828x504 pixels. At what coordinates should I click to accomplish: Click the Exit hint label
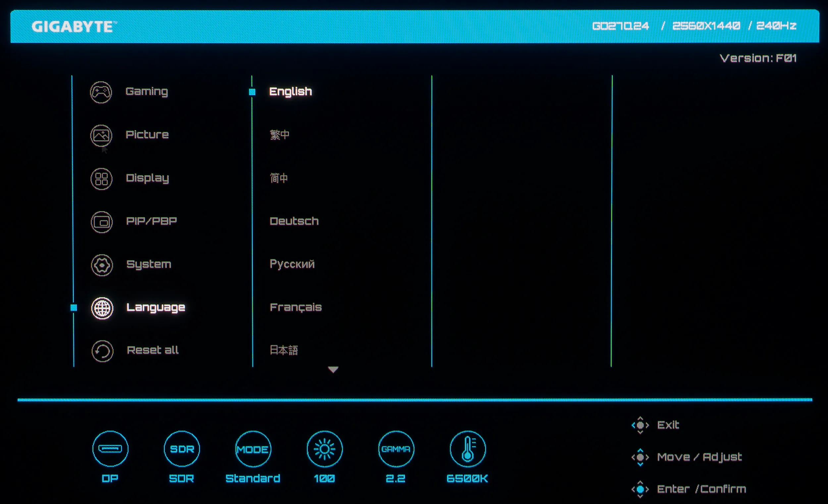click(x=668, y=425)
